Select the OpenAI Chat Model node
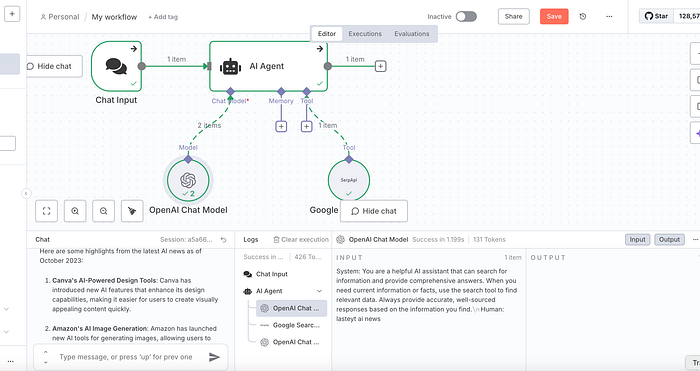Image resolution: width=700 pixels, height=371 pixels. (188, 180)
